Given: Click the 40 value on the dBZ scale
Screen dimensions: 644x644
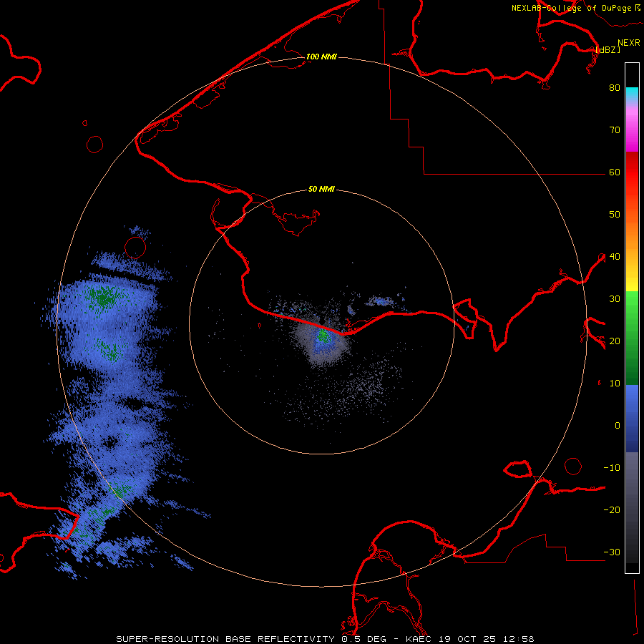Looking at the screenshot, I should [x=615, y=256].
